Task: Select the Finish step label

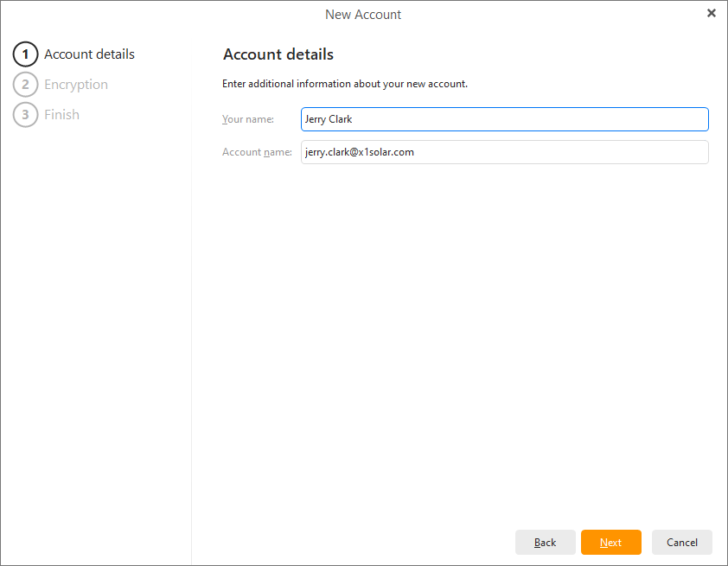Action: point(61,115)
